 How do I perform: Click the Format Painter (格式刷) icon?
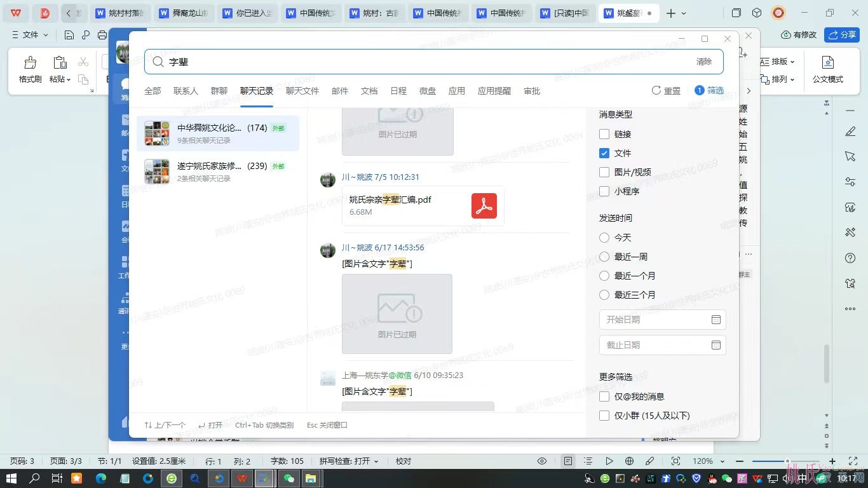(x=30, y=62)
